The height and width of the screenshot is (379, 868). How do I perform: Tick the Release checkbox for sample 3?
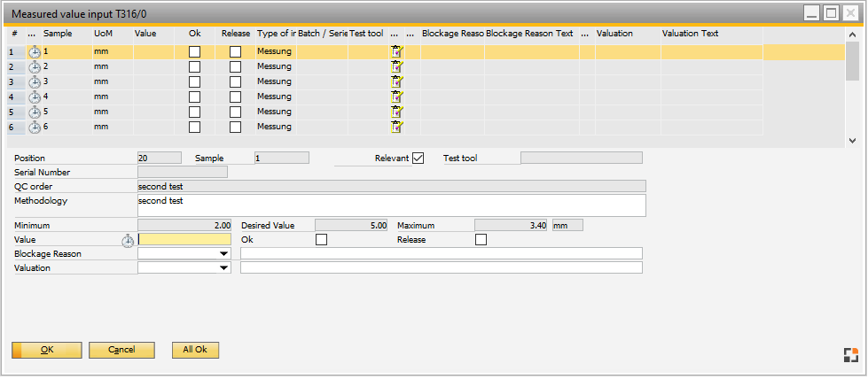pos(235,82)
